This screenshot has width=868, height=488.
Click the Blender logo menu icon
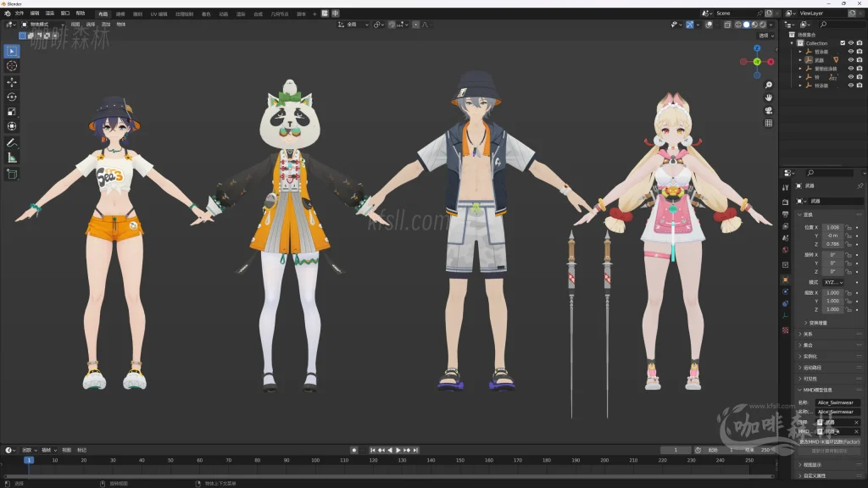[x=7, y=14]
